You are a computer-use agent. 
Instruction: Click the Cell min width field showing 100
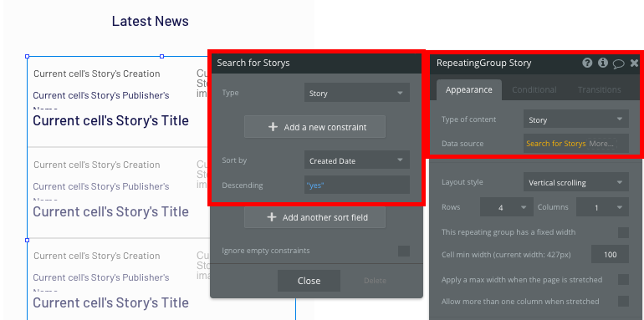(610, 254)
